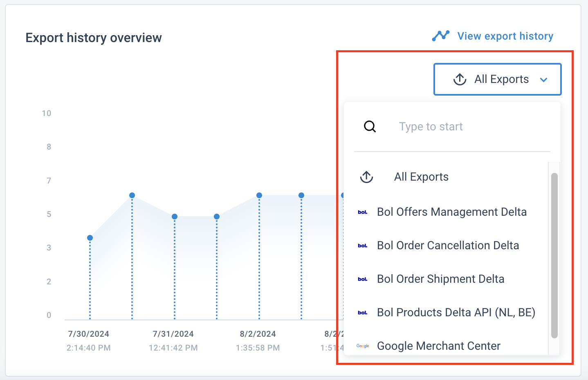Collapse the All Exports dropdown button

[497, 79]
